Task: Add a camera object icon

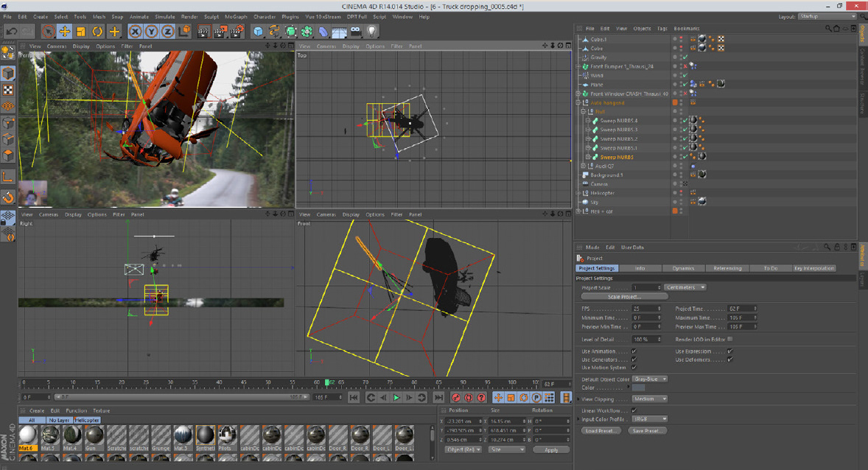Action: 355,32
